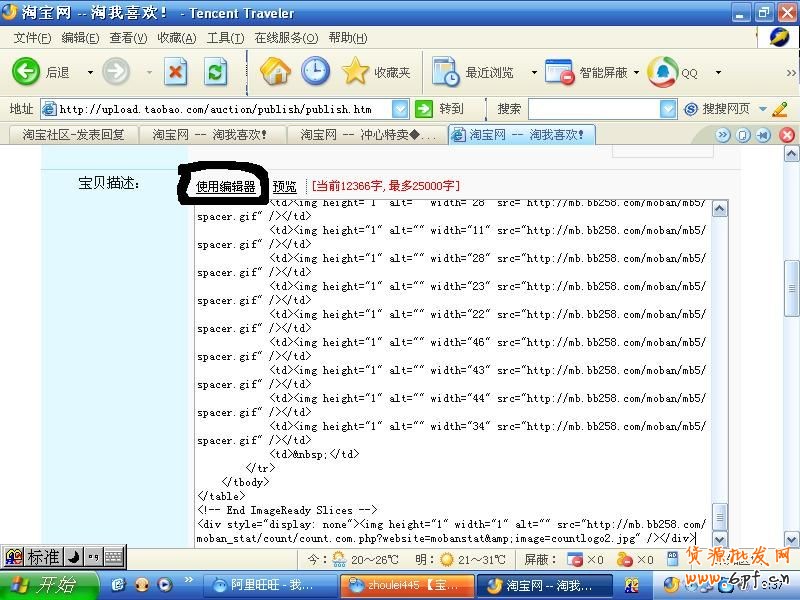
Task: Click the highlighter pencil icon in search bar
Action: pos(780,109)
